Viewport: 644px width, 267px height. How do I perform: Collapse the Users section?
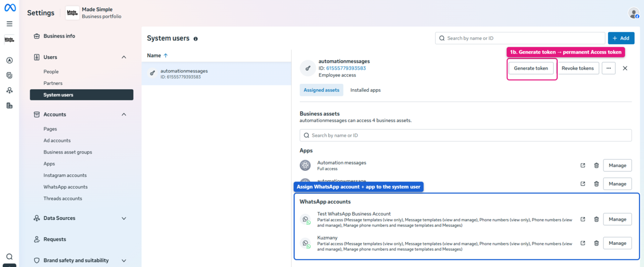point(124,57)
